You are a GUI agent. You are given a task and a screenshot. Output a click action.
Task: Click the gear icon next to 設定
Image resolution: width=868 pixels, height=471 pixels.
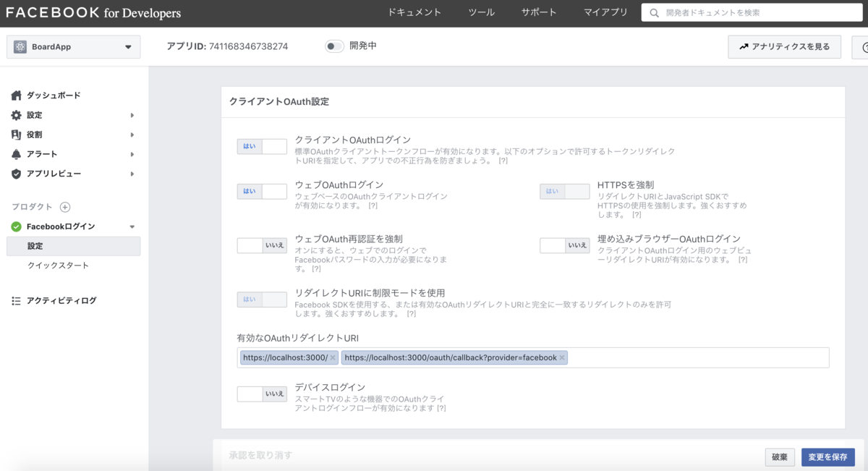(15, 114)
